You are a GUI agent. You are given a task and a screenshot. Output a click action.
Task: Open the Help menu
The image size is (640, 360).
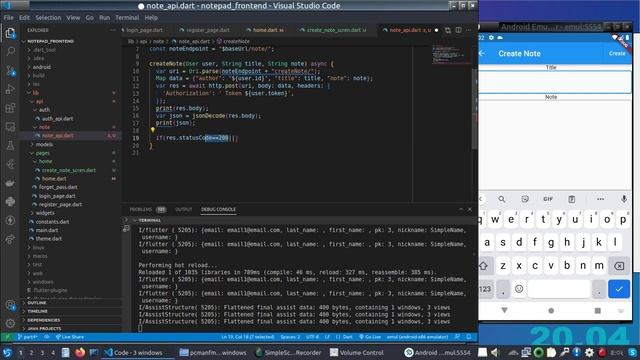151,18
